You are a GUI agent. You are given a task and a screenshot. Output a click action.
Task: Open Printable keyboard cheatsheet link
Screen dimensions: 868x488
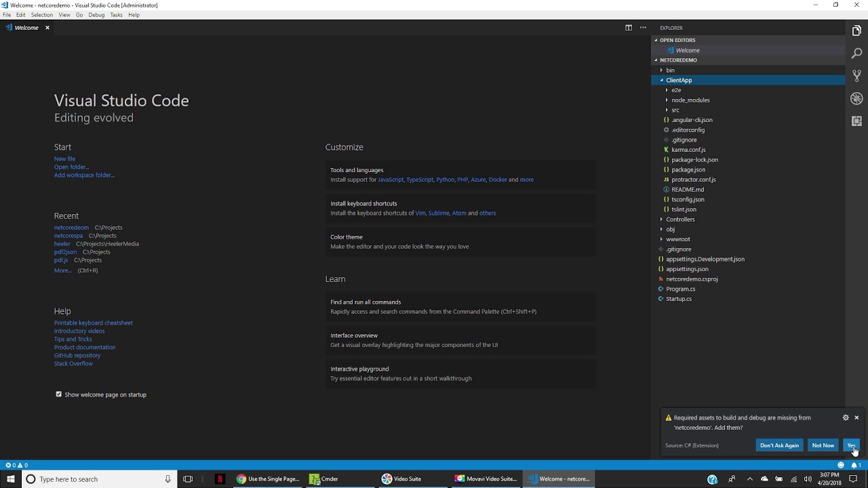coord(94,323)
